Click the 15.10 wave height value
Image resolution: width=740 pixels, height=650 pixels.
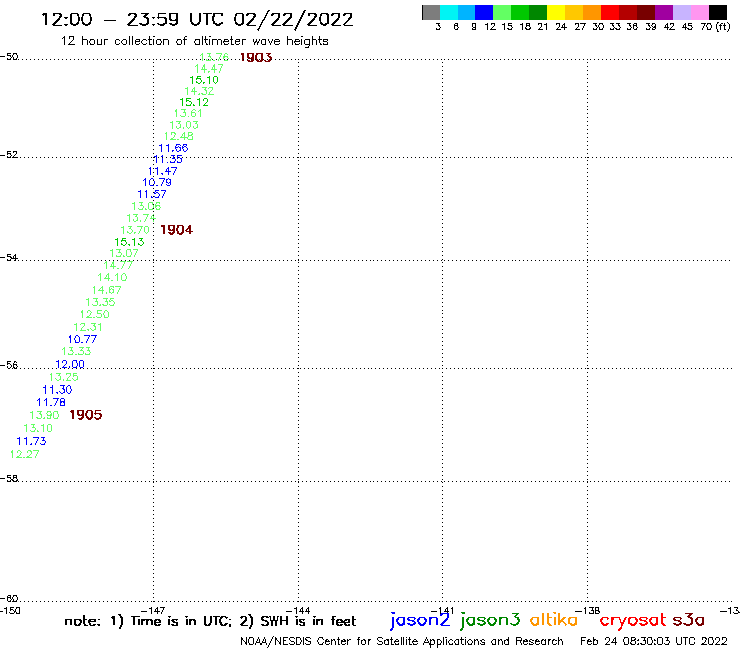[x=204, y=80]
